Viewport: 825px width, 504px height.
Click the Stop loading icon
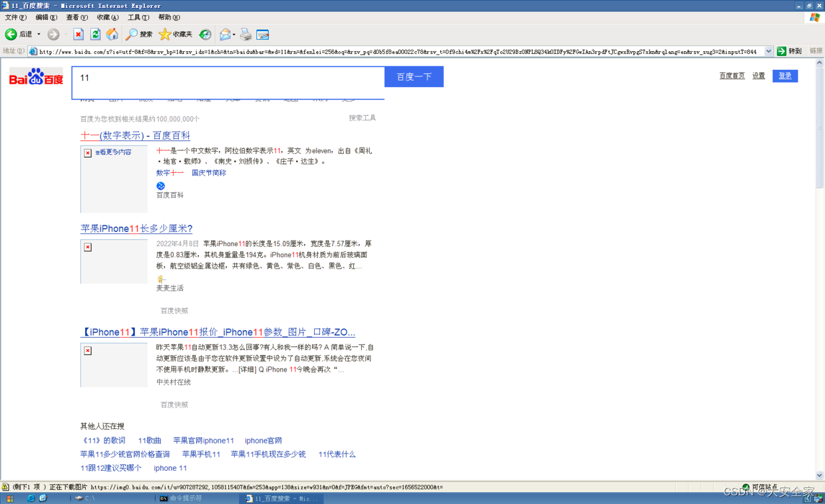[78, 35]
